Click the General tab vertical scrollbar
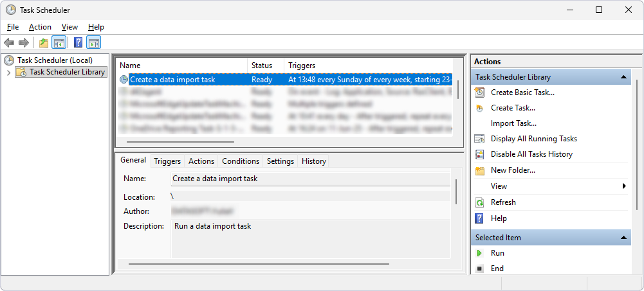This screenshot has width=644, height=291. tap(456, 191)
